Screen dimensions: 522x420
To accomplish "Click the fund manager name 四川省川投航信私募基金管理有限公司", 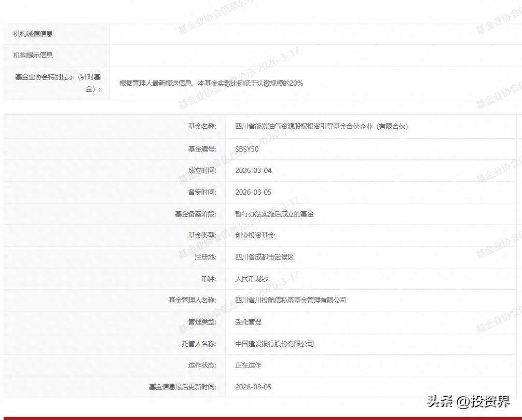I will tap(291, 300).
